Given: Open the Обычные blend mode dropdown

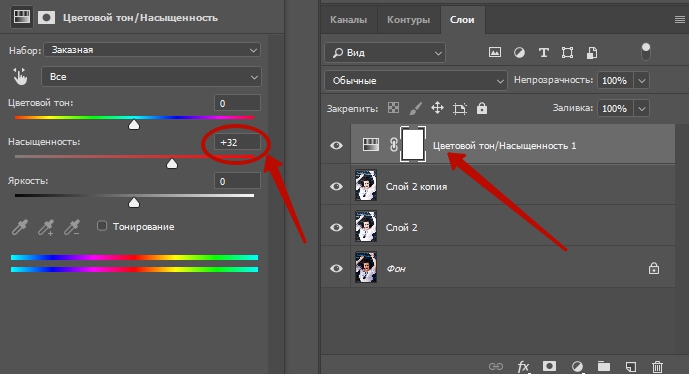Looking at the screenshot, I should pyautogui.click(x=416, y=81).
